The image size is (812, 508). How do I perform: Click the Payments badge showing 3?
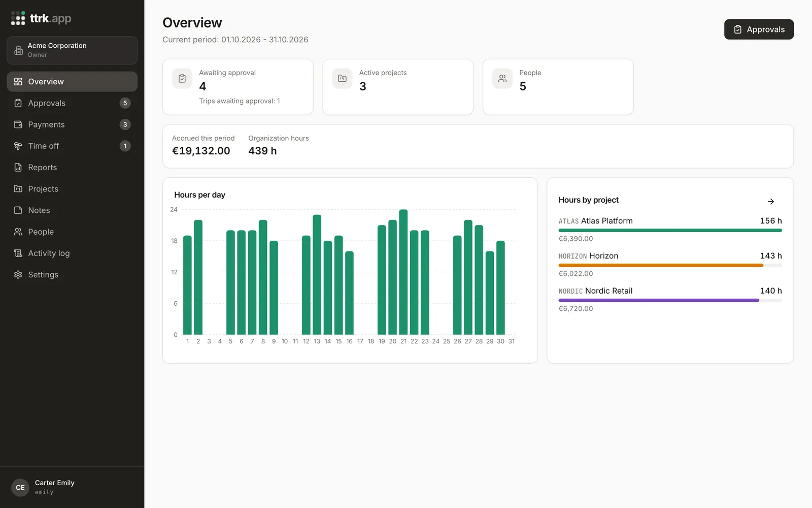pos(125,124)
